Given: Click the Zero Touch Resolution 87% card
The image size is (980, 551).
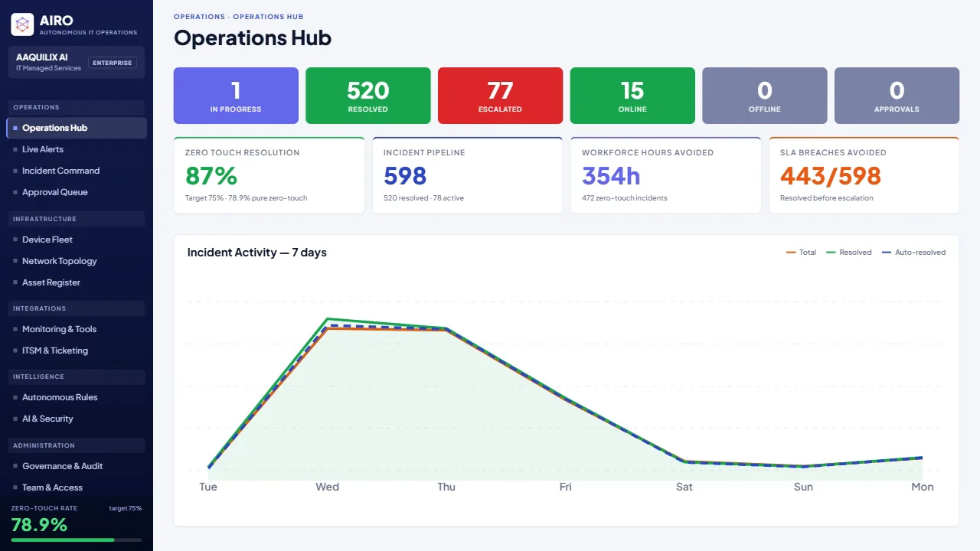Looking at the screenshot, I should (269, 175).
